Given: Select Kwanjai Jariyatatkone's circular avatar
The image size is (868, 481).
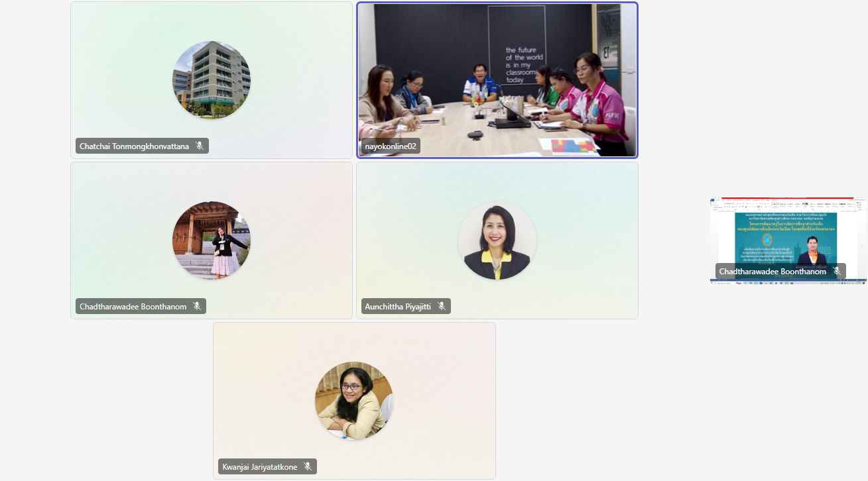Looking at the screenshot, I should click(x=354, y=401).
